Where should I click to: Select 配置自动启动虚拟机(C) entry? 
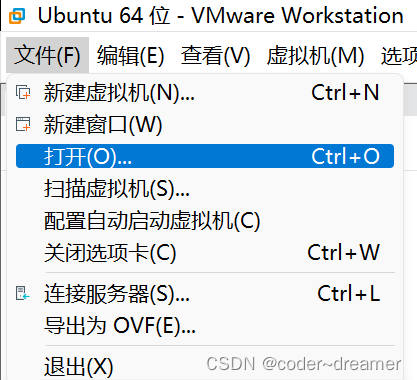pos(205,220)
